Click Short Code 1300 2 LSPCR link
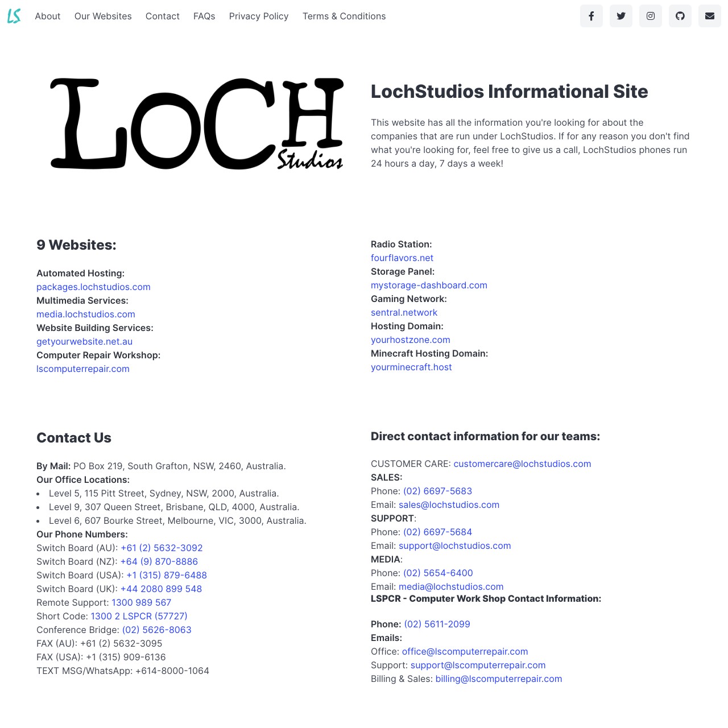Viewport: 728px width, 728px height. point(139,616)
